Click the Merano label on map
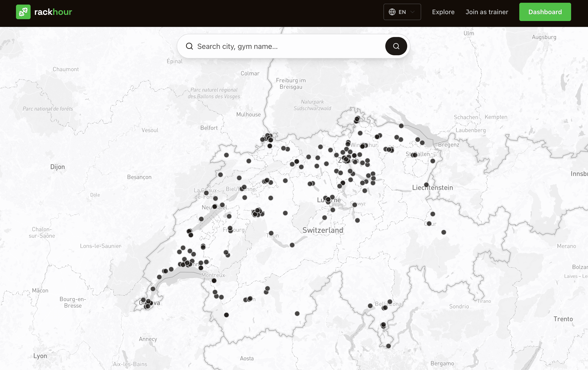Image resolution: width=588 pixels, height=370 pixels. tap(566, 246)
